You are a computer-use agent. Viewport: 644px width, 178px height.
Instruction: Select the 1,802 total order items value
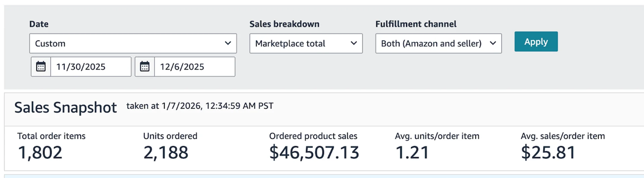point(40,153)
